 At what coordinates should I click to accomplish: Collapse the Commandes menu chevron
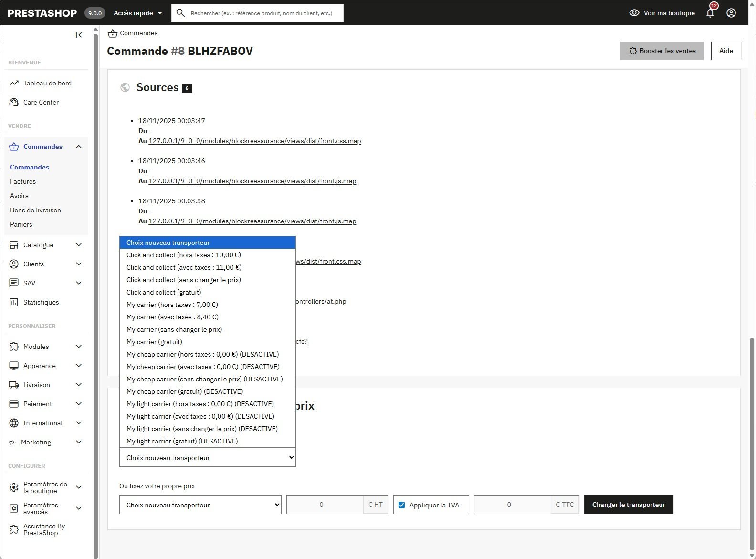click(x=79, y=147)
